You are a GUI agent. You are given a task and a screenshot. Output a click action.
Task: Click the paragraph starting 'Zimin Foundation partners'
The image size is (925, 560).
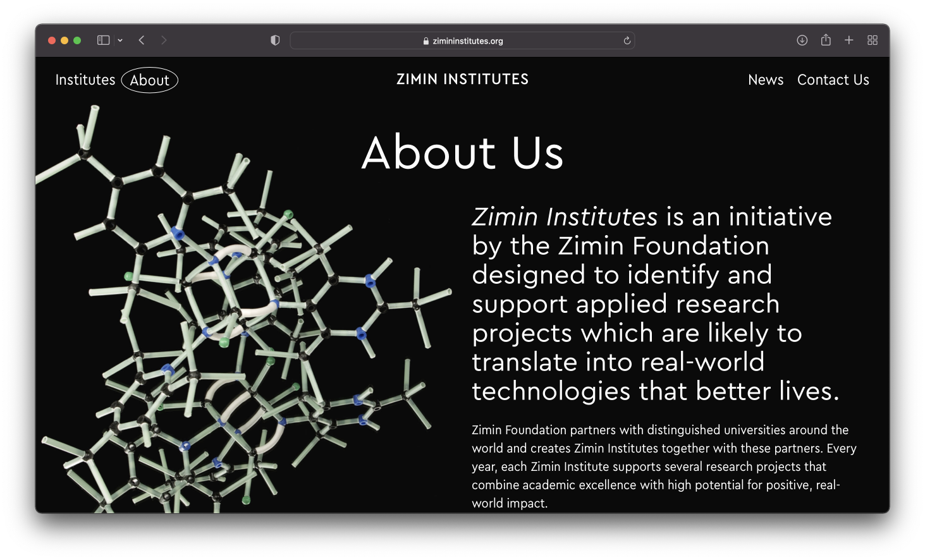664,466
